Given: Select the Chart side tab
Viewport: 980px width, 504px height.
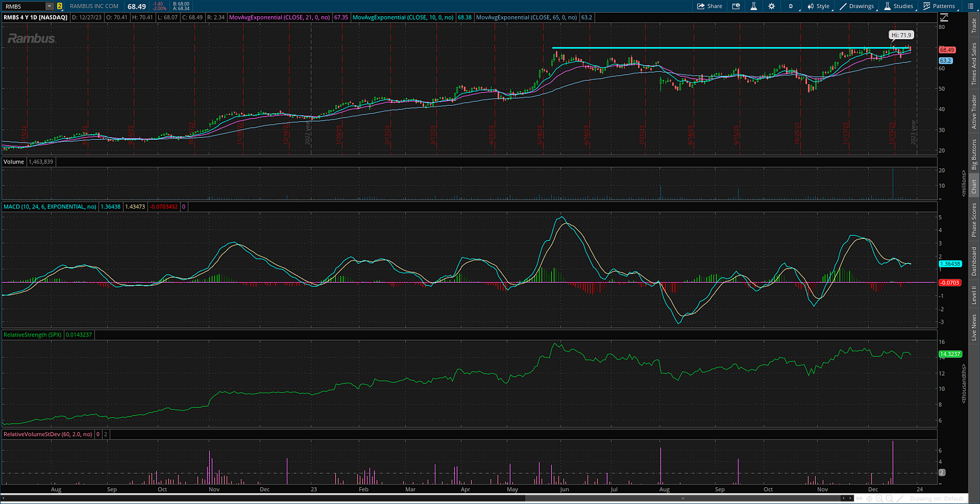Looking at the screenshot, I should [x=974, y=187].
